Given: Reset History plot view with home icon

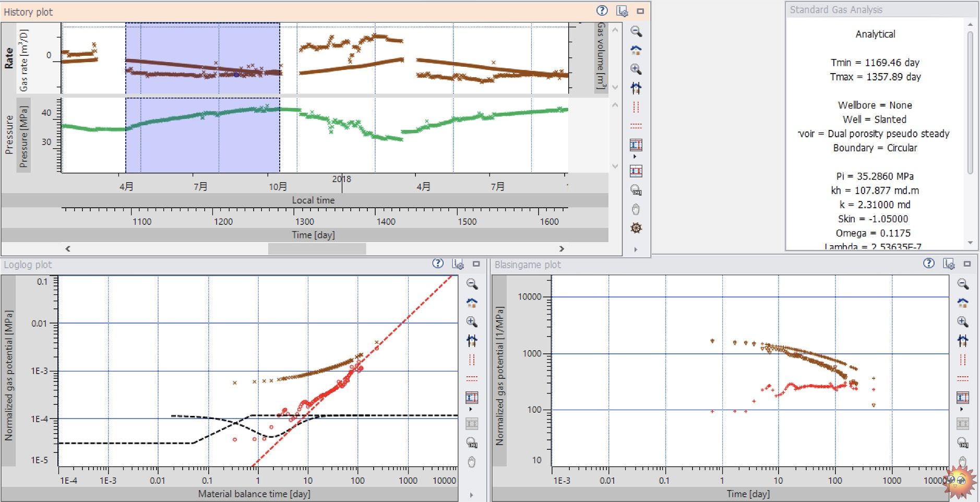Looking at the screenshot, I should [x=636, y=50].
